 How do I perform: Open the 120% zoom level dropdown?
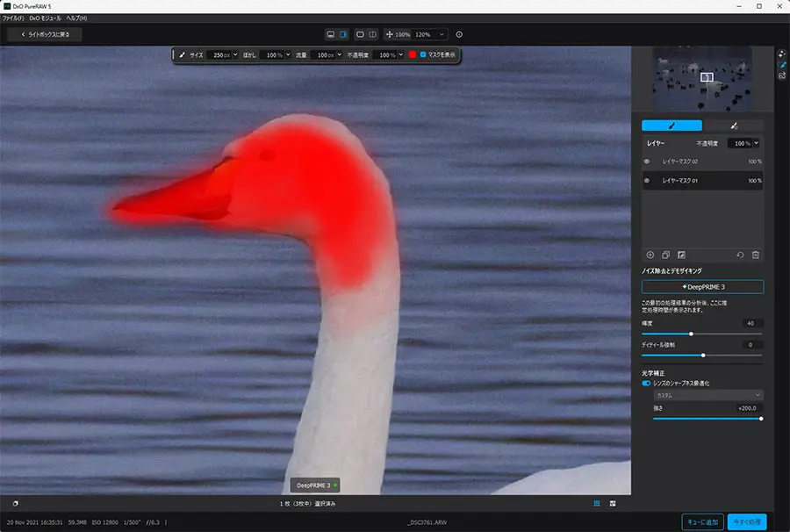click(429, 35)
